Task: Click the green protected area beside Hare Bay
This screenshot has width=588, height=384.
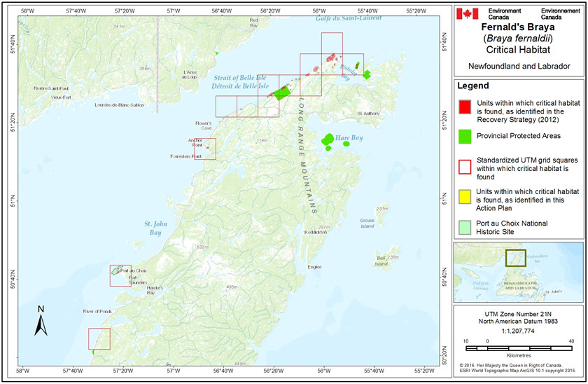Action: coord(328,142)
